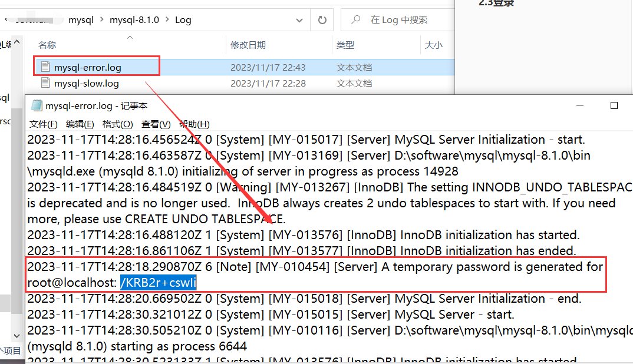Expand the chevron after mysql-8.1.0 breadcrumb
633x364 pixels.
(x=167, y=20)
